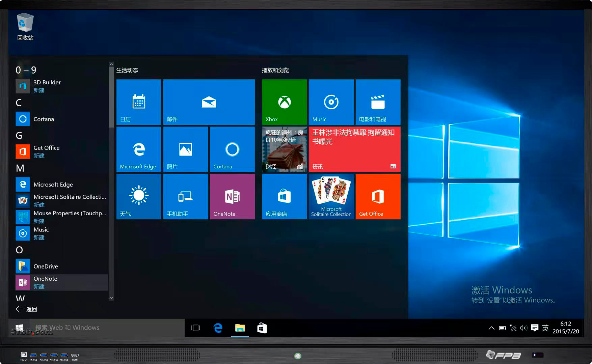Click the volume speaker tray icon

click(x=523, y=328)
